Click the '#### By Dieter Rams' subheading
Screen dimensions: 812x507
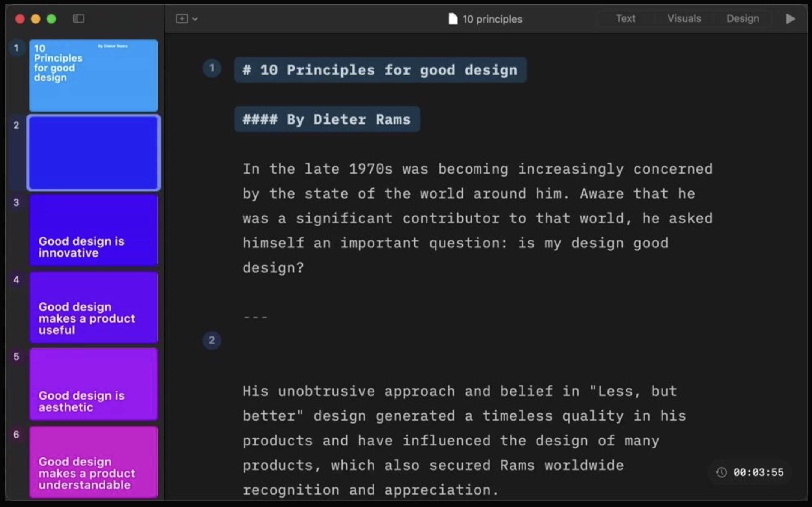point(326,119)
